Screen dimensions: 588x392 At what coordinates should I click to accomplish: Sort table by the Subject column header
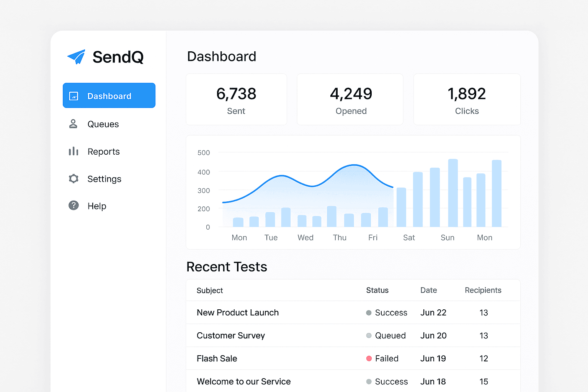(x=210, y=291)
